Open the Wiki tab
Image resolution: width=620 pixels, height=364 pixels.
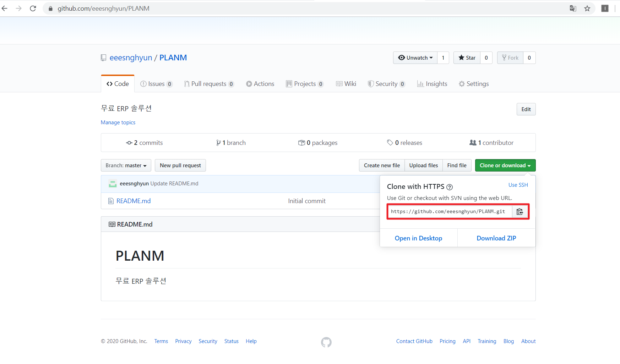click(346, 84)
